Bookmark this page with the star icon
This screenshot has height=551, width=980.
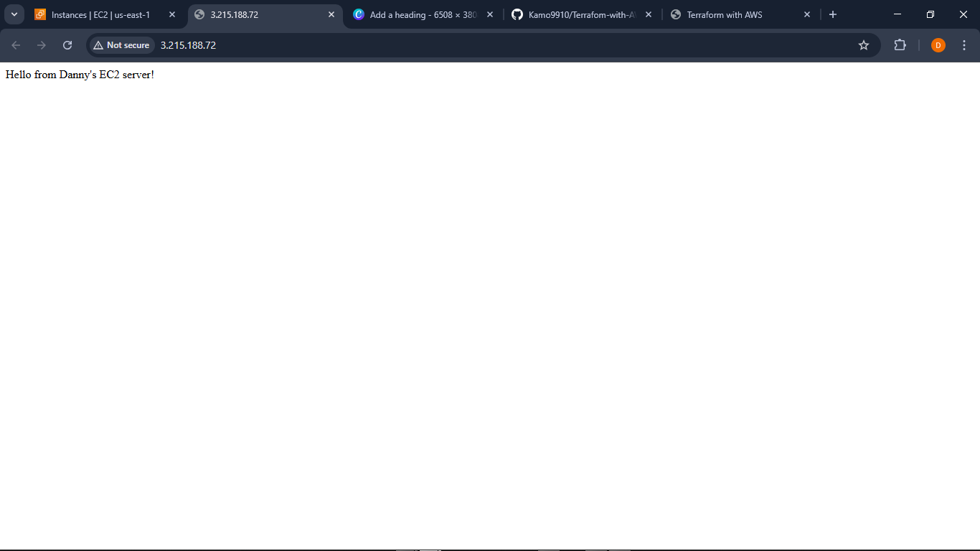point(864,45)
